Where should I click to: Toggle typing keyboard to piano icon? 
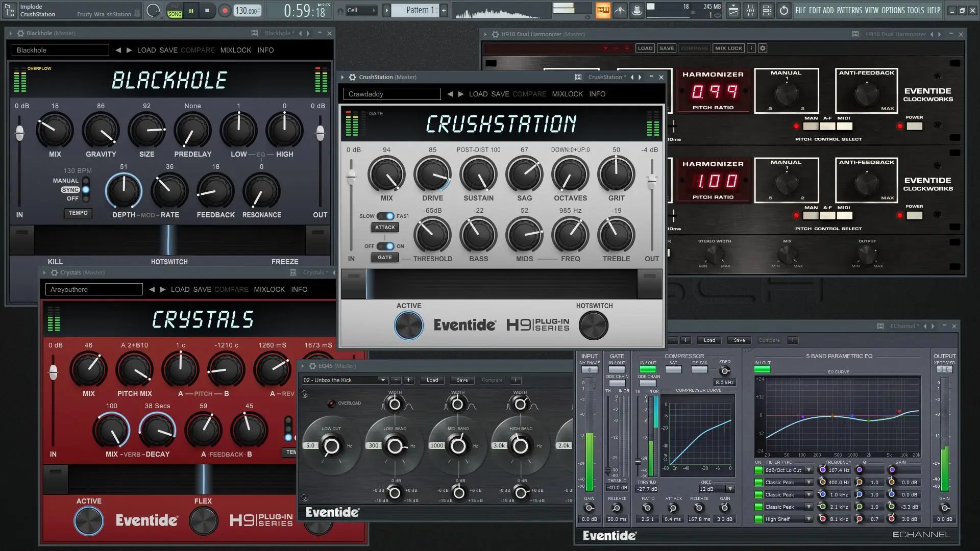603,10
